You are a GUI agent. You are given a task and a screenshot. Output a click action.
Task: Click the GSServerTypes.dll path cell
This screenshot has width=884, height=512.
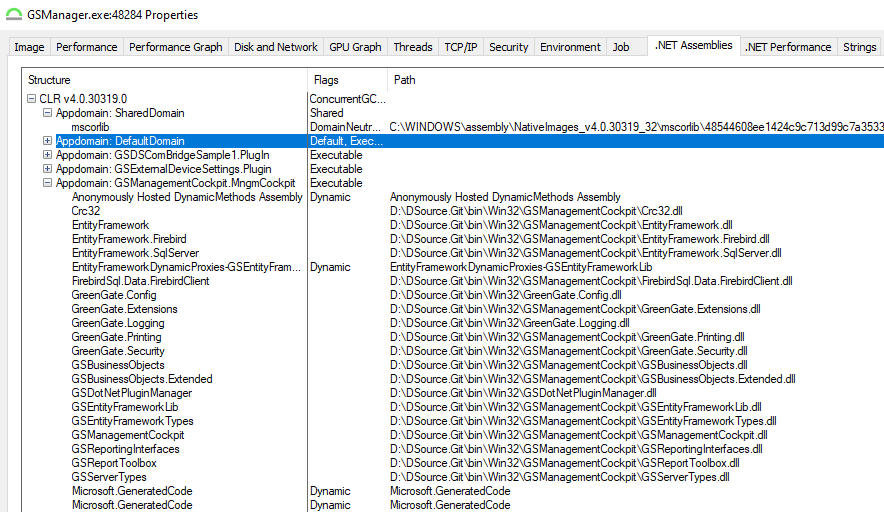(559, 477)
